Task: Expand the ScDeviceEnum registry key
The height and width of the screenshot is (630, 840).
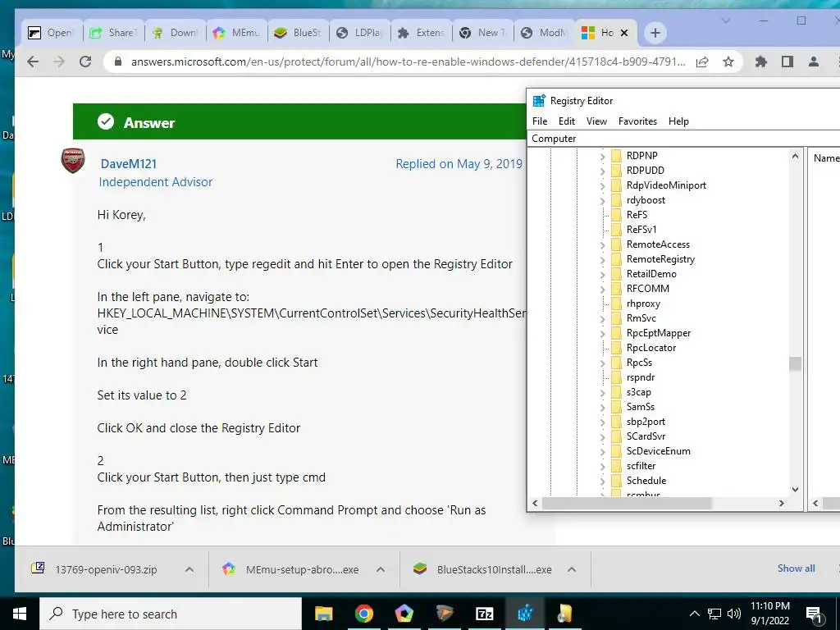Action: point(602,452)
